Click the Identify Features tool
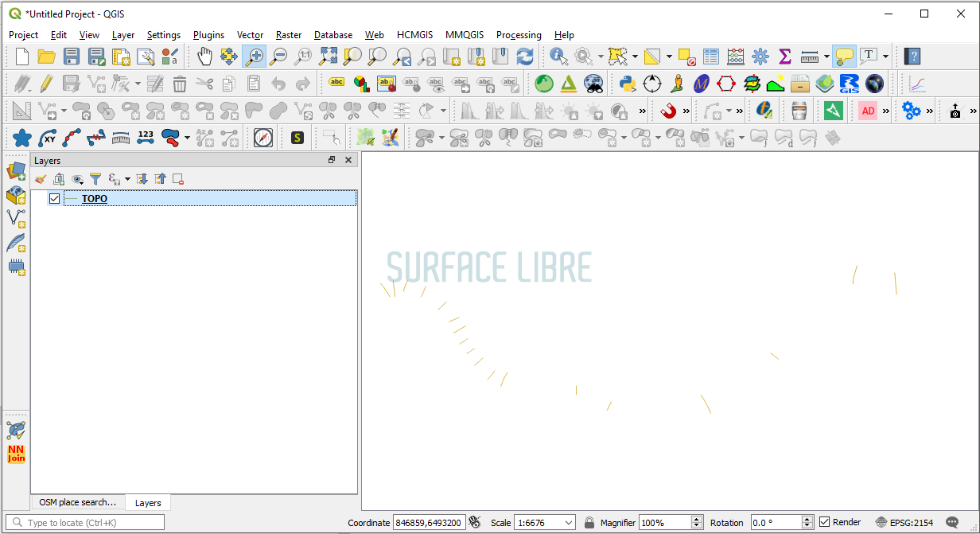 (x=558, y=57)
